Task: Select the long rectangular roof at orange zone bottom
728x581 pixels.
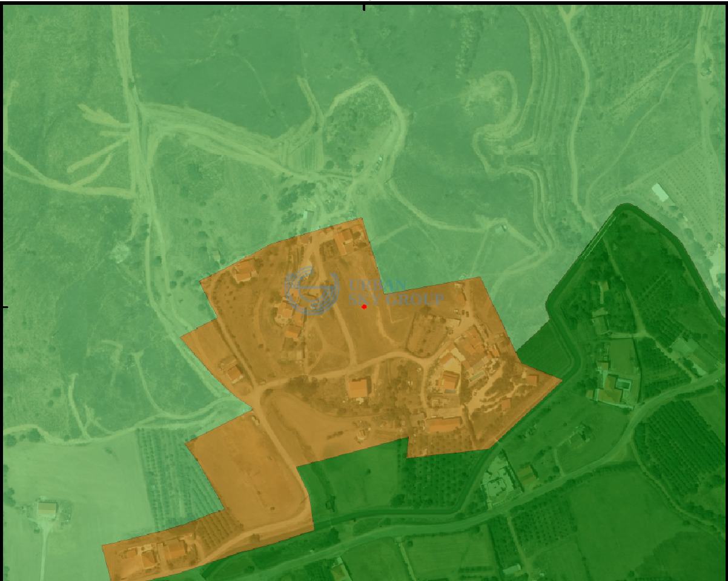Action: pyautogui.click(x=444, y=425)
